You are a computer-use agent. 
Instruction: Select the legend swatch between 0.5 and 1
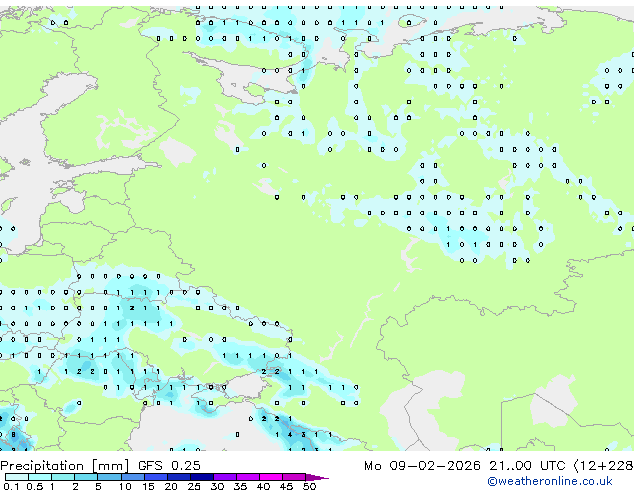pos(40,477)
